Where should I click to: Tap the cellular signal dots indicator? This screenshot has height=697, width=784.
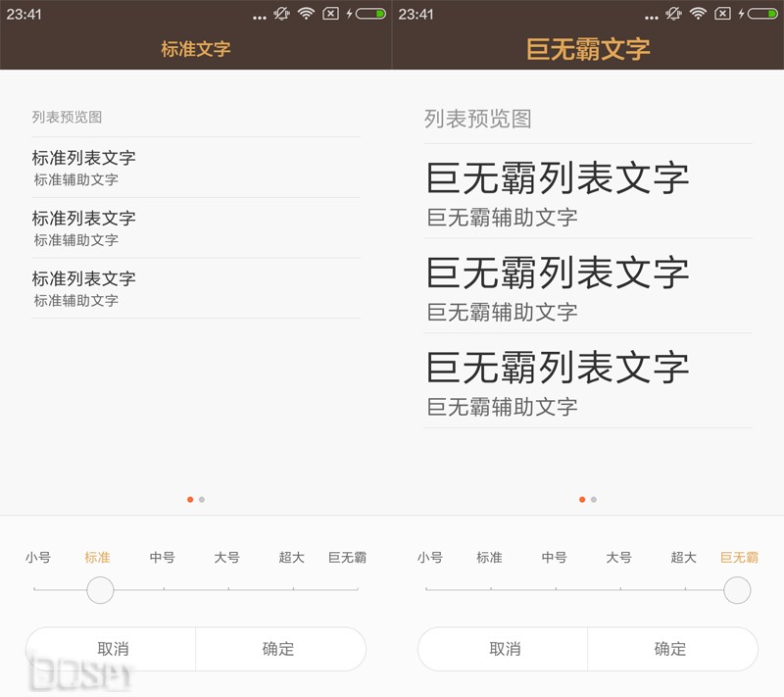coord(260,15)
